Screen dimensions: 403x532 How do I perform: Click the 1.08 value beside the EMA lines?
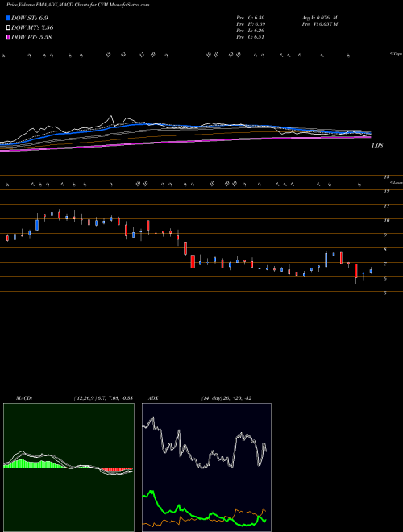tap(377, 146)
